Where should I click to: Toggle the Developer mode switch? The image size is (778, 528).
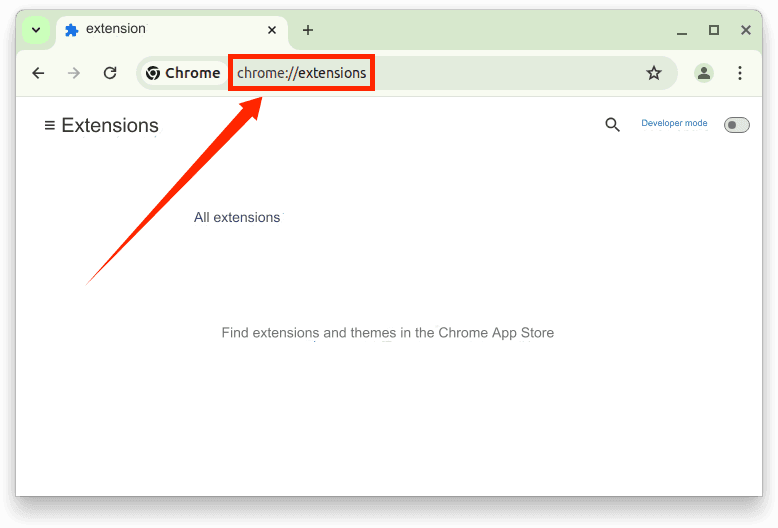click(x=736, y=125)
